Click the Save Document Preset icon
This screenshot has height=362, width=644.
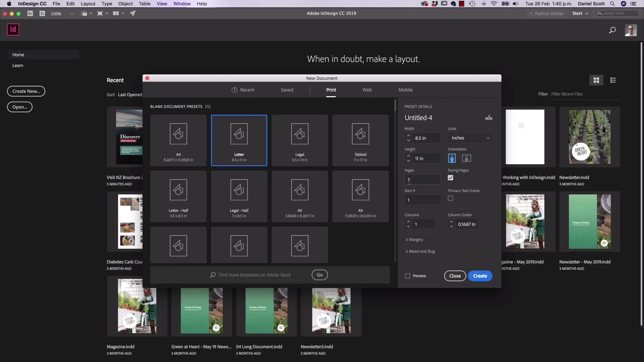[489, 117]
